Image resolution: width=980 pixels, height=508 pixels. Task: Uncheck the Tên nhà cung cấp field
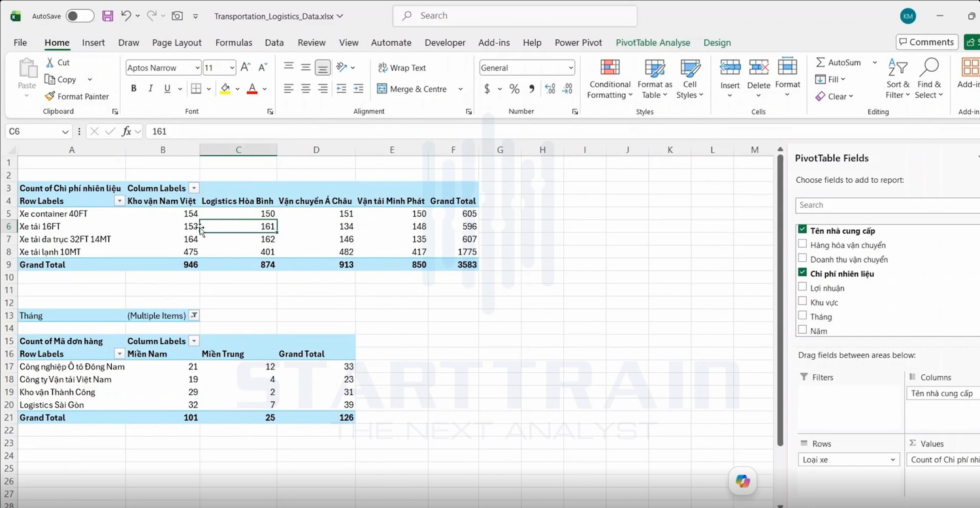(x=802, y=230)
